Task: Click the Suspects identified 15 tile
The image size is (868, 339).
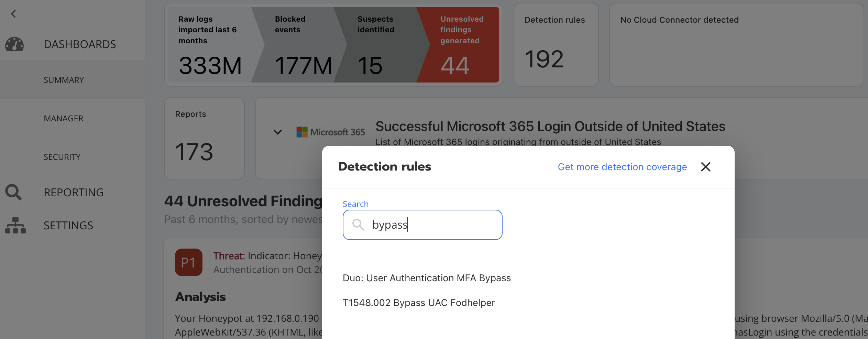Action: pos(378,45)
